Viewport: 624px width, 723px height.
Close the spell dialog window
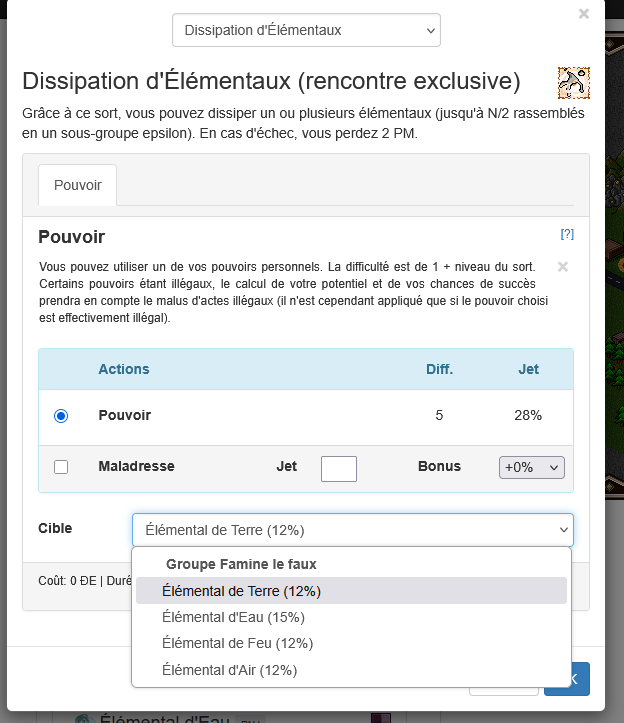pyautogui.click(x=584, y=14)
